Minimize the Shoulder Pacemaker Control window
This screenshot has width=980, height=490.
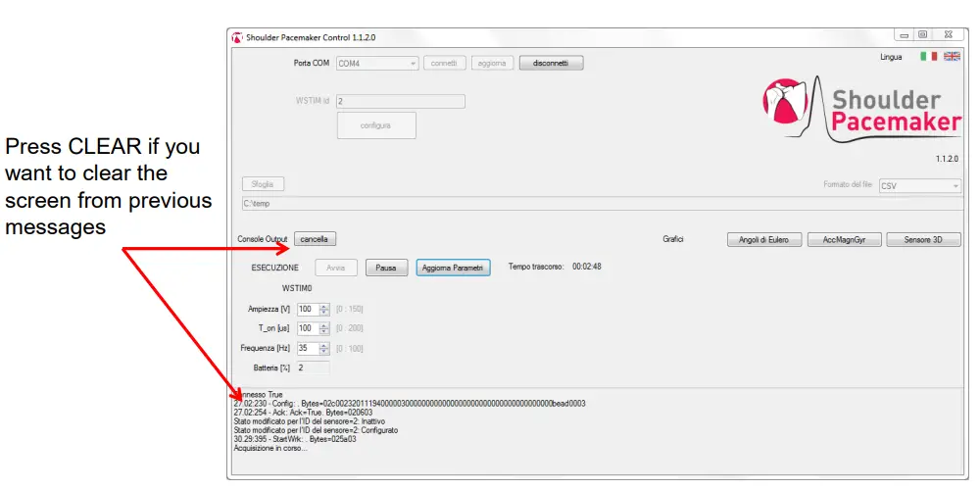[x=904, y=35]
